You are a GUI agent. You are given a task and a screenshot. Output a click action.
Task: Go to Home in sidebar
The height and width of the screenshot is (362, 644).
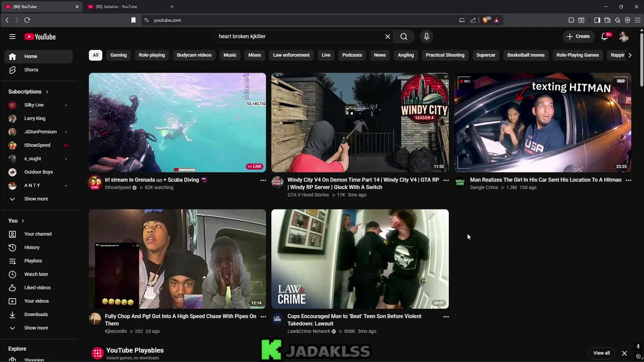[x=39, y=56]
